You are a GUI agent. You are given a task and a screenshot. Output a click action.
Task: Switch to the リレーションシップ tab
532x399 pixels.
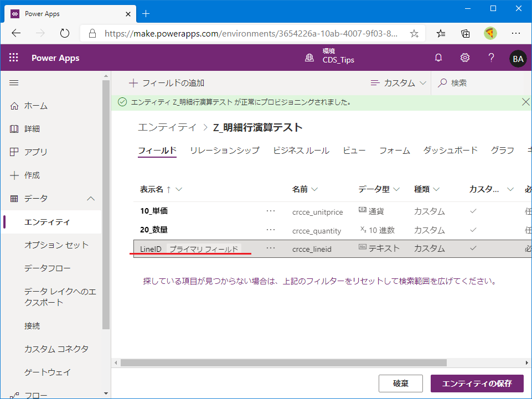tap(225, 151)
